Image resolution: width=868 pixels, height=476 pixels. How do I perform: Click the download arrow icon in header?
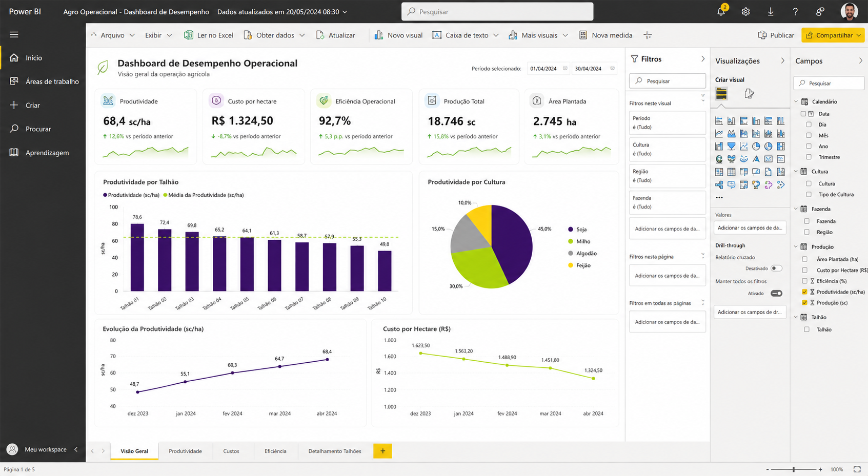770,11
